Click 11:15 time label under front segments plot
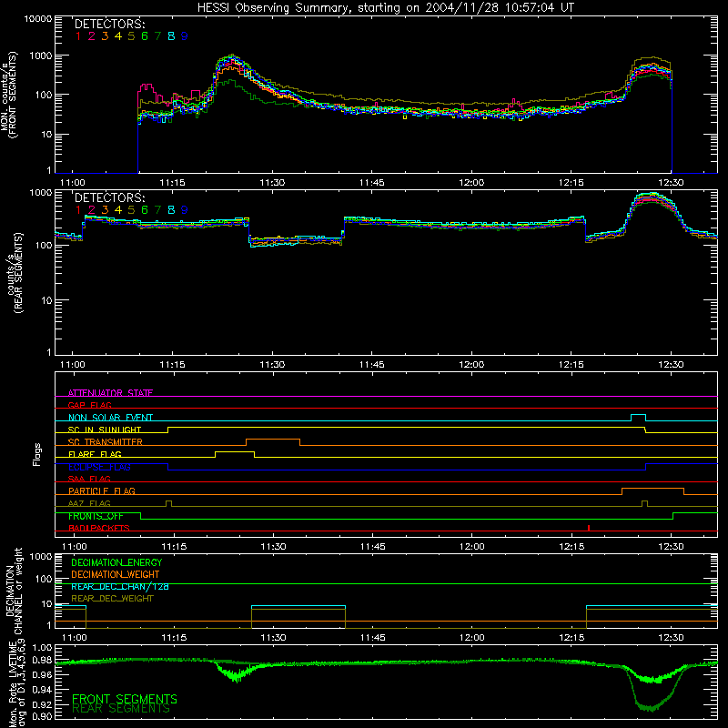The height and width of the screenshot is (728, 728). [172, 183]
